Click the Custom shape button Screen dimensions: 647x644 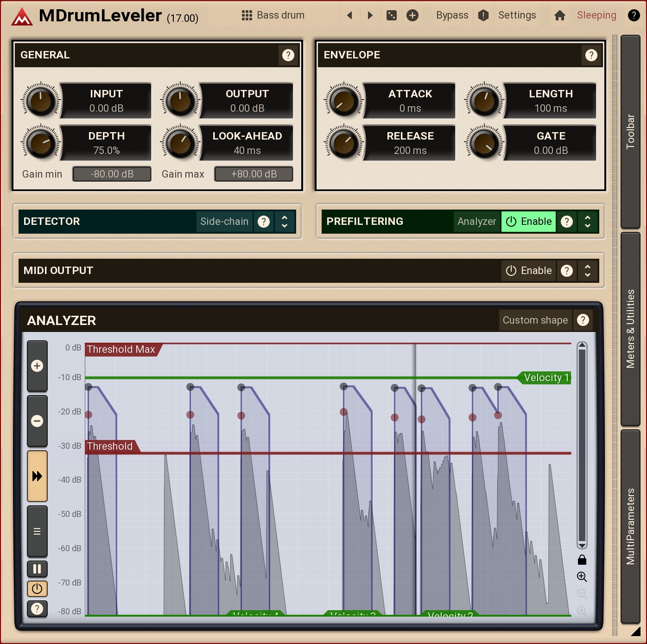click(x=535, y=320)
